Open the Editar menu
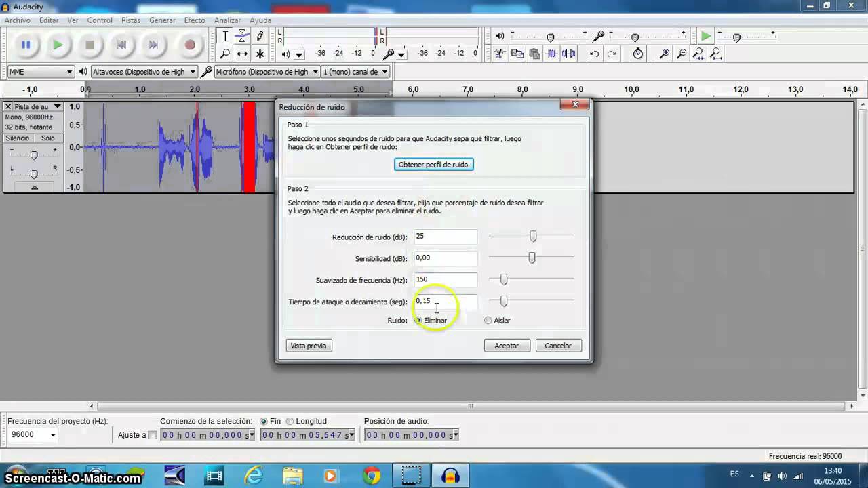868x488 pixels. click(x=49, y=20)
